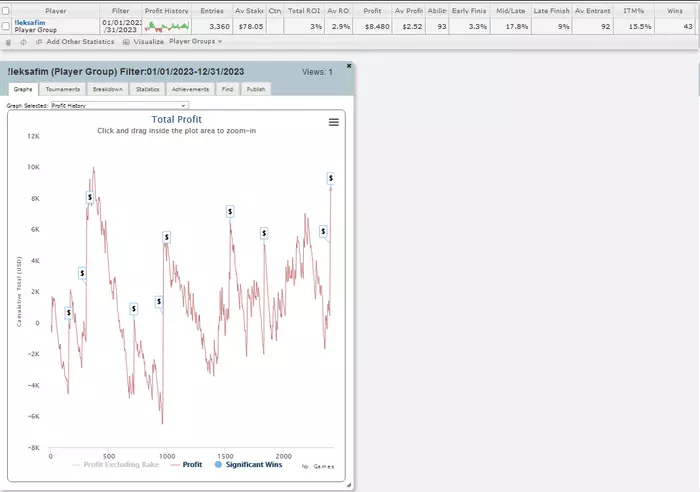Sort by the ITM% column header
Image resolution: width=700 pixels, height=492 pixels.
pos(633,11)
